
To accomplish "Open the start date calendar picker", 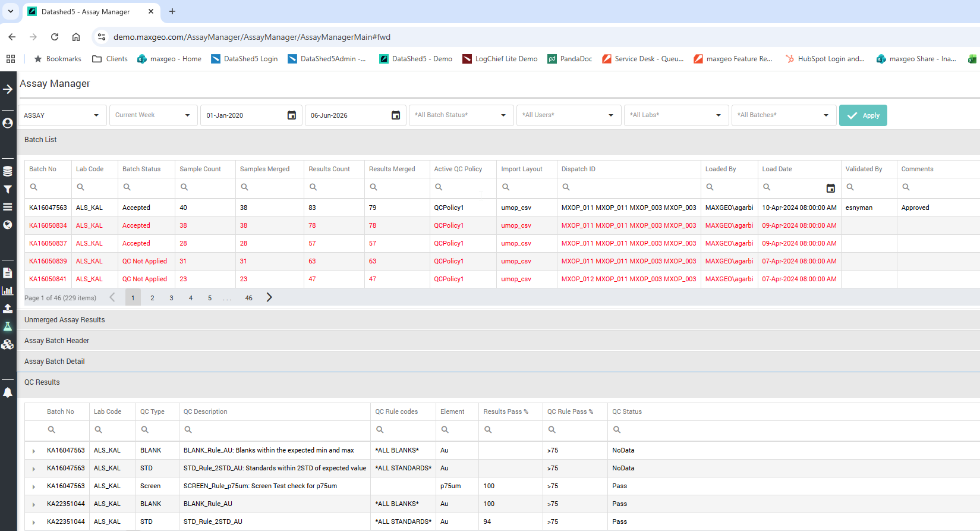I will (292, 115).
